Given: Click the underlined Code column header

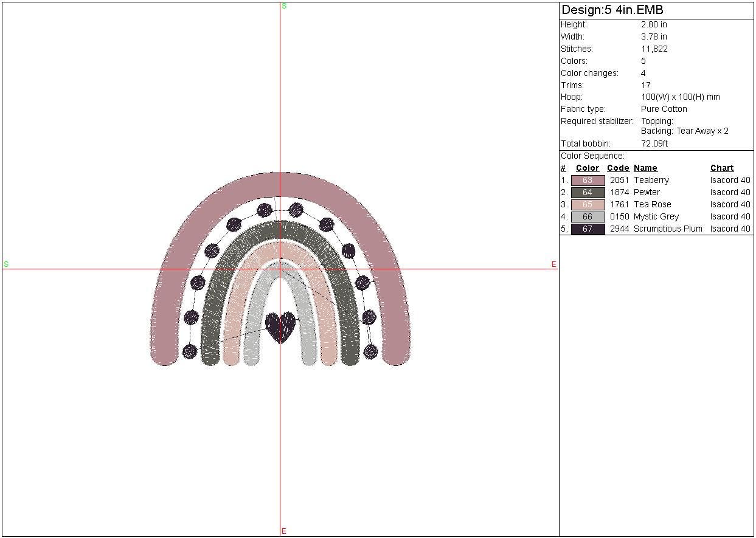Looking at the screenshot, I should [x=618, y=168].
